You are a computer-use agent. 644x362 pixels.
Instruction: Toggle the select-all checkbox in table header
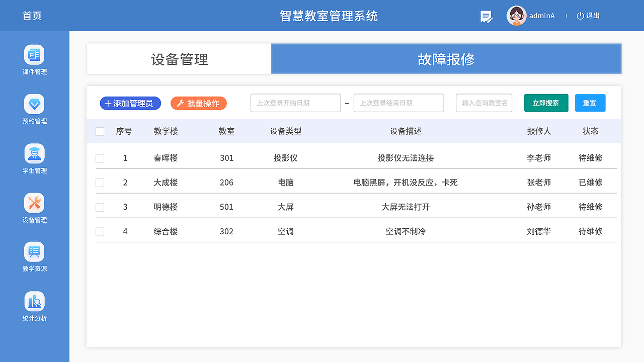100,131
